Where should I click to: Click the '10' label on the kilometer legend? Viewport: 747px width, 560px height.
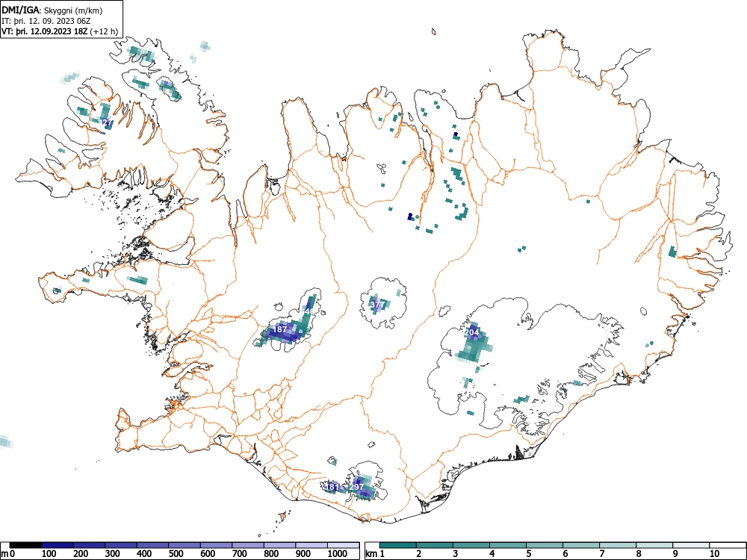714,554
